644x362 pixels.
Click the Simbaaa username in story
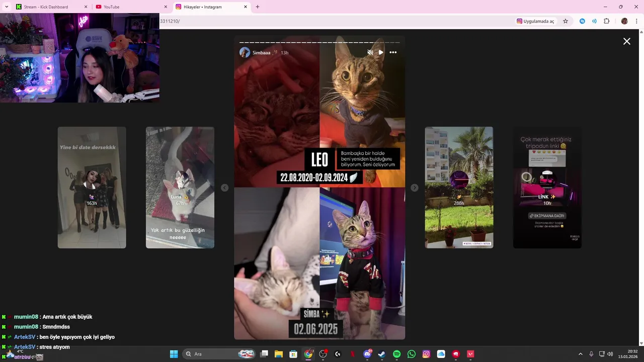point(261,53)
